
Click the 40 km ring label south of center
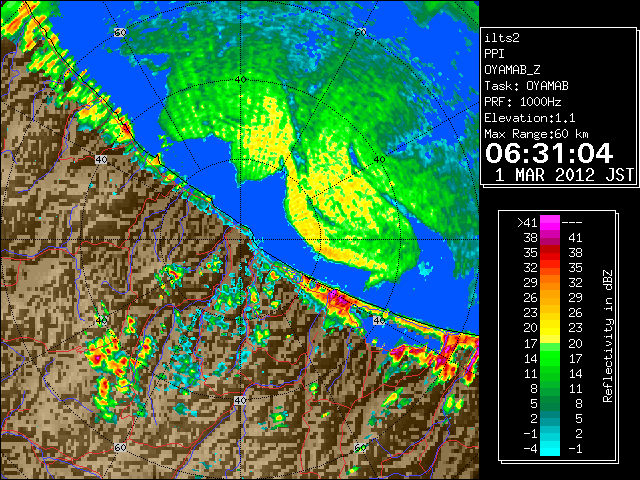(240, 400)
